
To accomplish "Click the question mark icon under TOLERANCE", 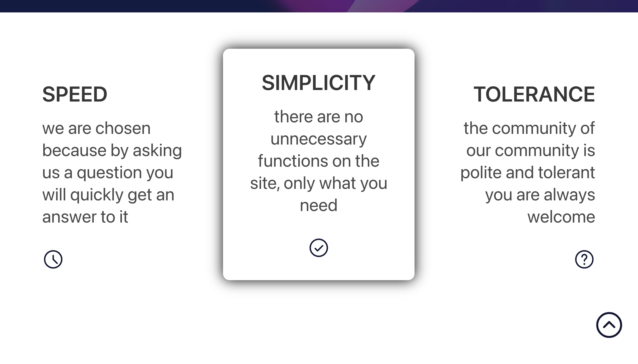I will [x=584, y=259].
